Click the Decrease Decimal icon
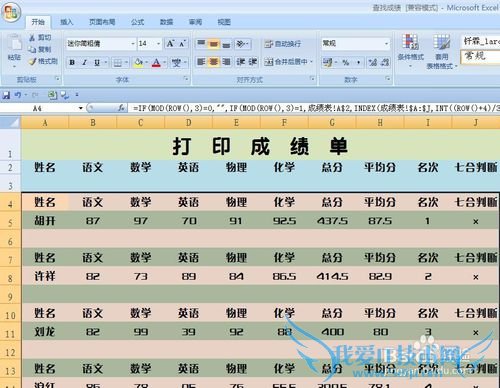This screenshot has height=388, width=500. [x=385, y=62]
